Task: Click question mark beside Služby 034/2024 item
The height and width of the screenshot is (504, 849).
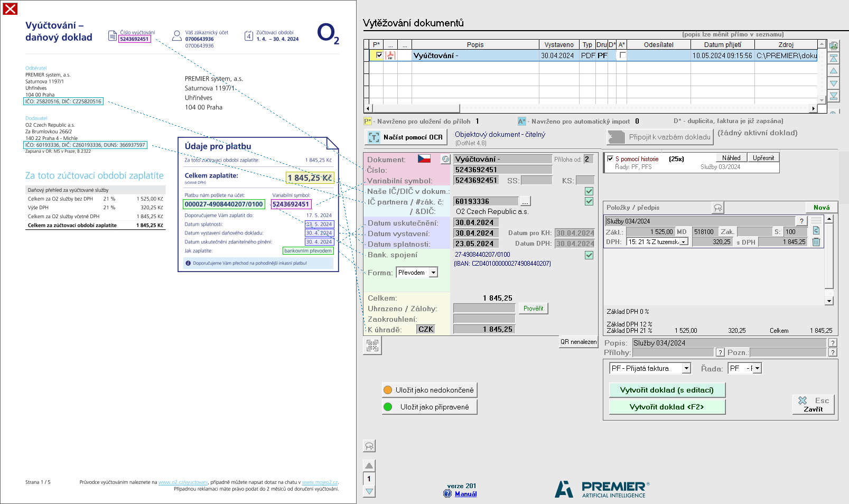Action: coord(801,221)
